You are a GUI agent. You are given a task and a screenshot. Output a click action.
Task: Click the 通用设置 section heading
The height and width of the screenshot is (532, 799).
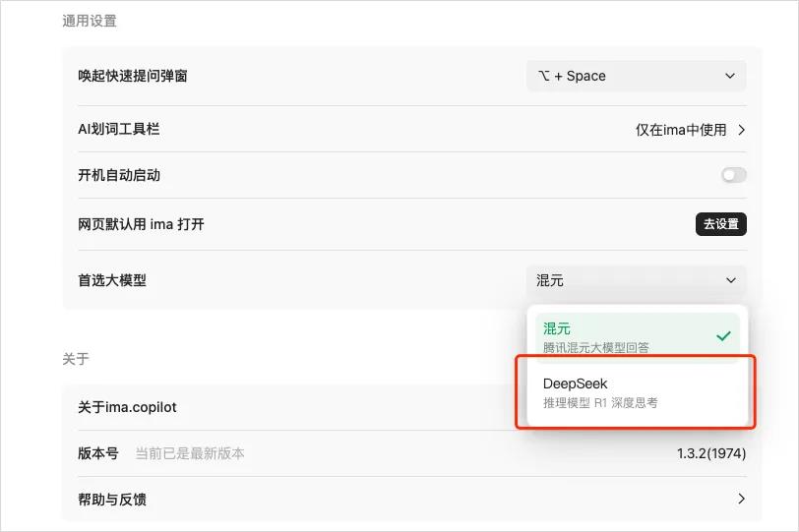click(90, 21)
